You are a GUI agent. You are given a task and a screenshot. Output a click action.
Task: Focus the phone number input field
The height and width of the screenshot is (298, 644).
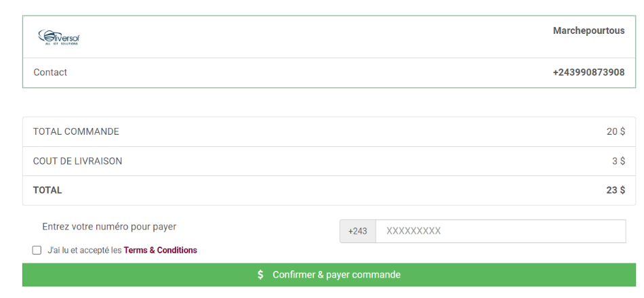coord(500,231)
